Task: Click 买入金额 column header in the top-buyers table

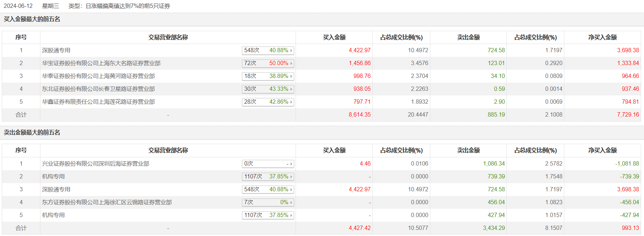Action: click(x=334, y=37)
